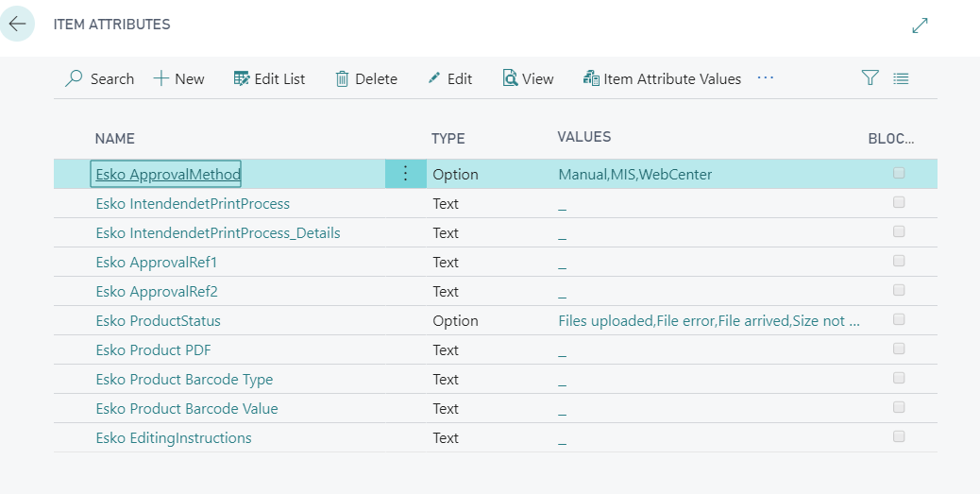
Task: Click the Edit pencil icon
Action: [434, 78]
